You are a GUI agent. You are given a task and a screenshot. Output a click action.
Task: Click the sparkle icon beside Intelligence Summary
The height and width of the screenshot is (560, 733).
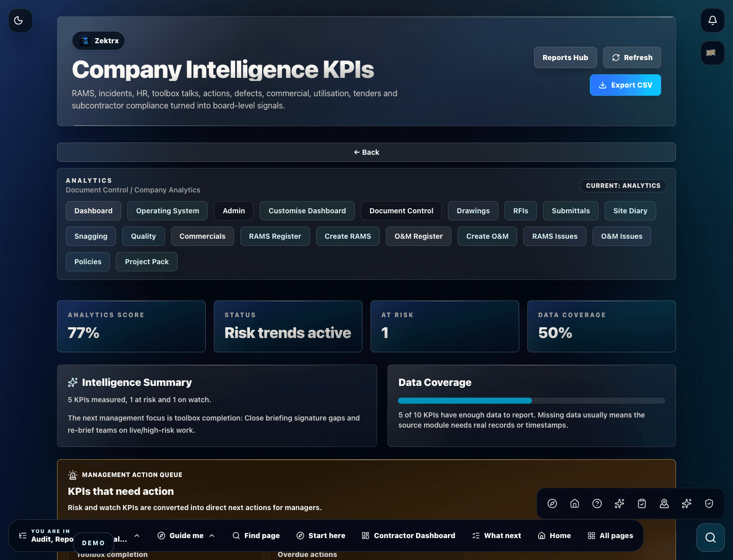click(73, 382)
